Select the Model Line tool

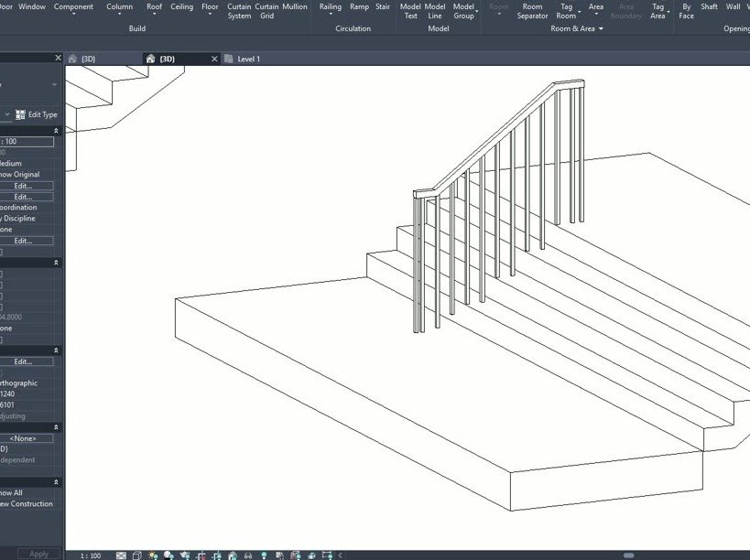click(x=435, y=11)
